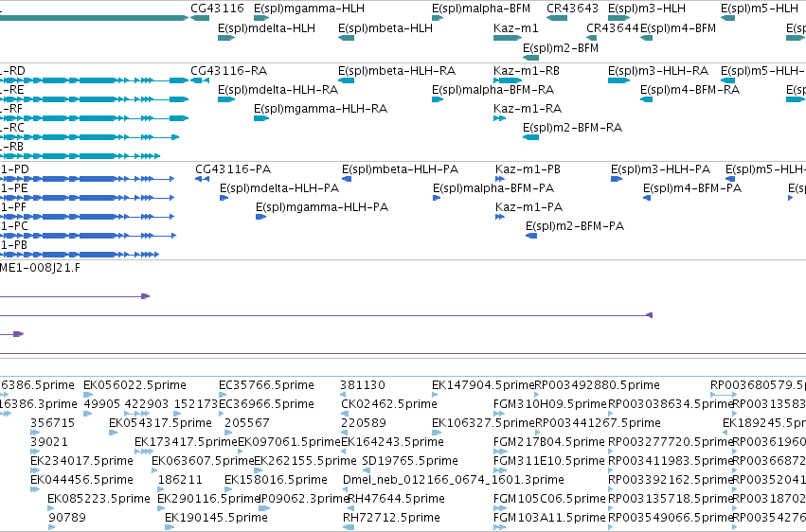Select the E(spl)m3-HLH-RA transcript
The height and width of the screenshot is (532, 806).
618,80
